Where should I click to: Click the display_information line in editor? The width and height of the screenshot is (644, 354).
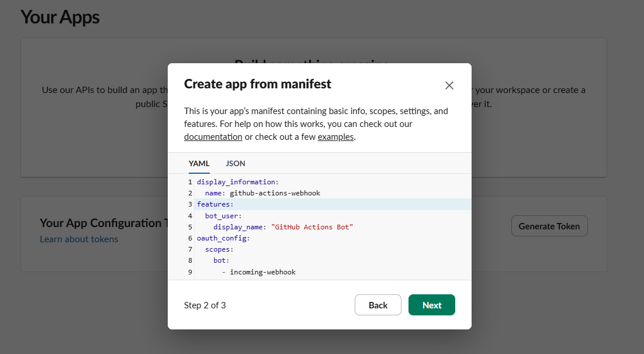(238, 182)
